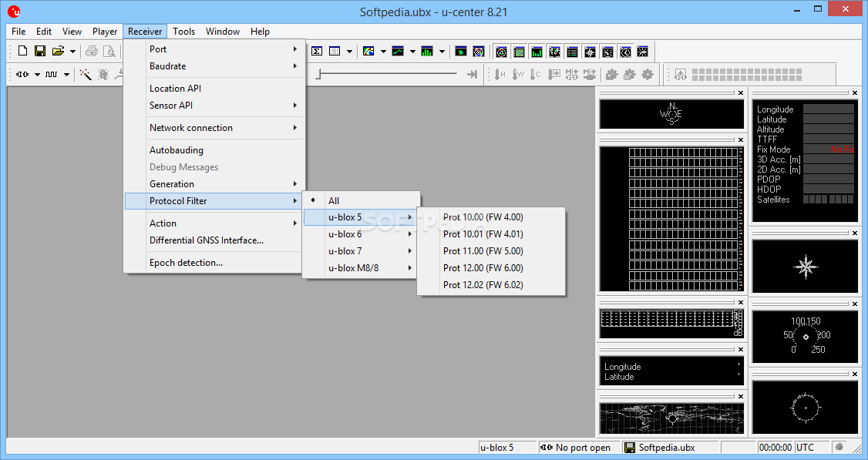Screen dimensions: 868x460
Task: Click the baudrate square wave icon
Action: pos(52,74)
